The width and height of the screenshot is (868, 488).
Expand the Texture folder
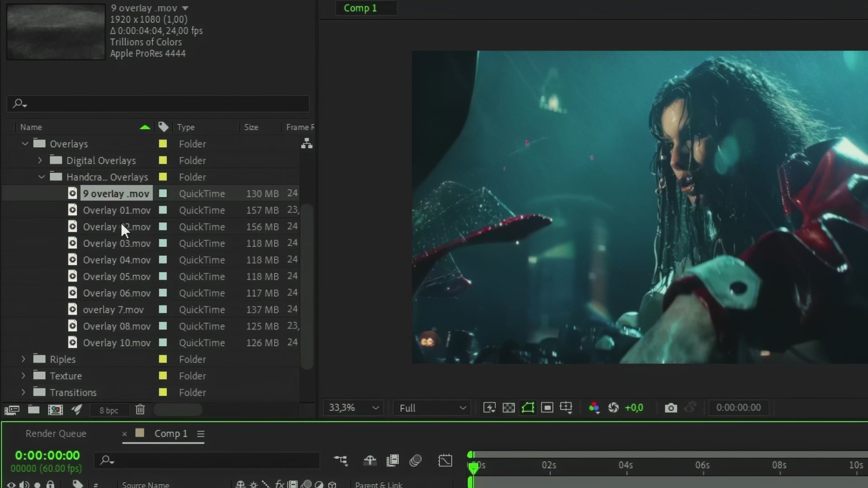[x=24, y=375]
